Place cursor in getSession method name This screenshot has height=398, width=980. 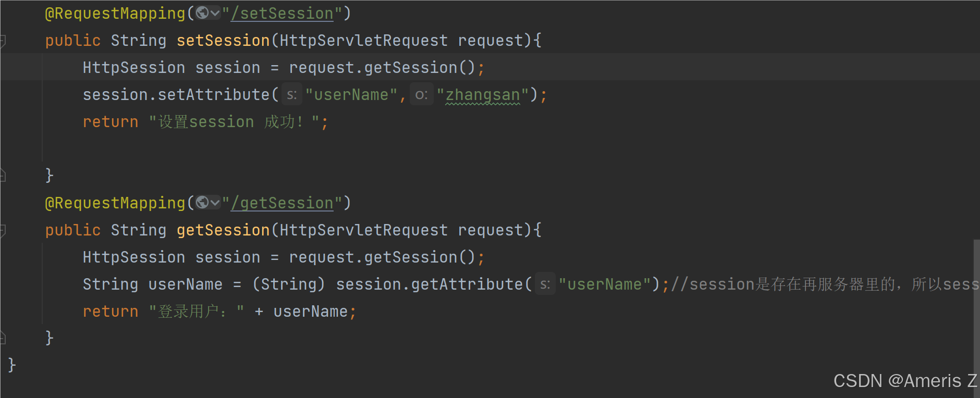coord(223,230)
